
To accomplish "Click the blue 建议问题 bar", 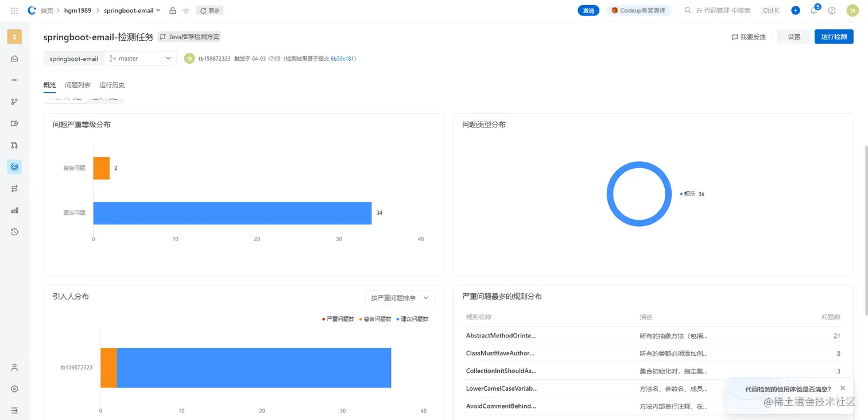I will click(x=232, y=213).
